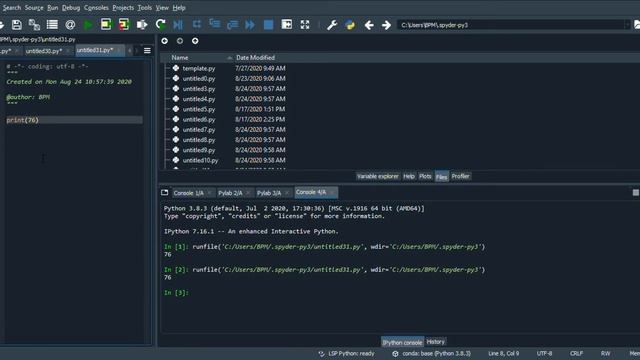This screenshot has height=360, width=640.
Task: Go back with the left arrow icon
Action: [369, 25]
